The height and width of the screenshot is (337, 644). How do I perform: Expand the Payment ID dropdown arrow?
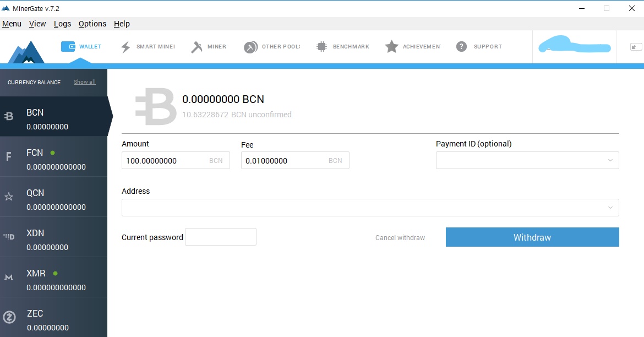[610, 160]
